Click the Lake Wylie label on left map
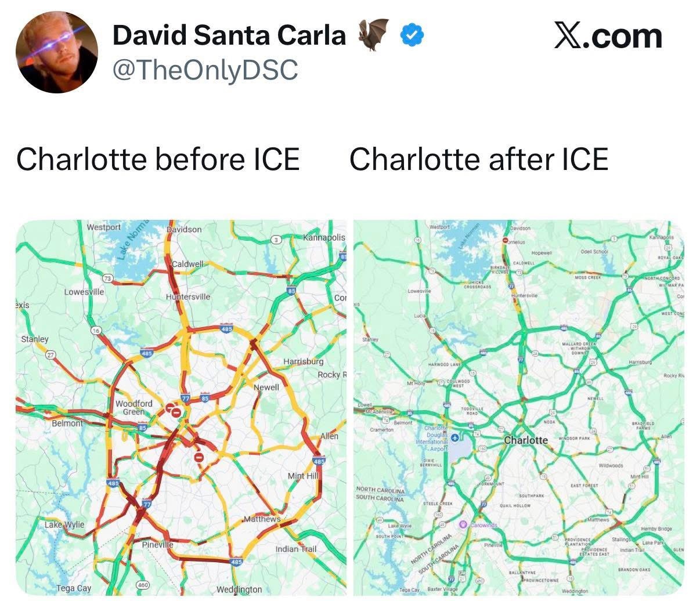This screenshot has height=601, width=700. pos(65,524)
